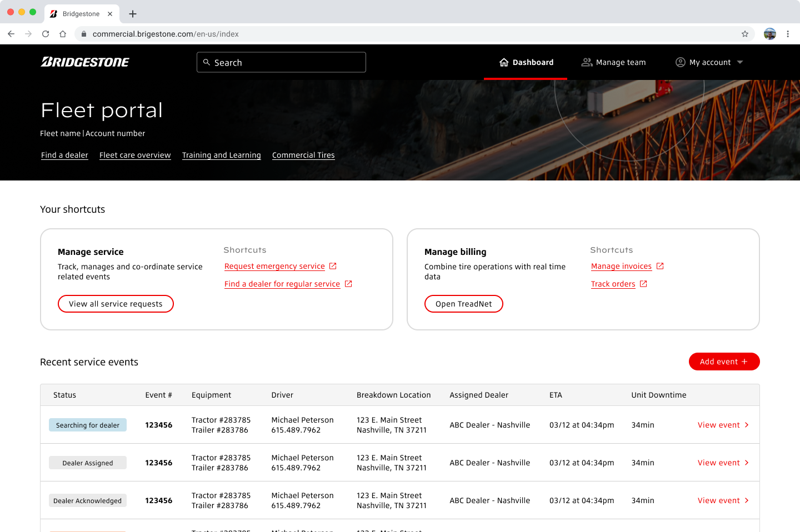Click the browser back arrow
Screen dimensions: 800x532
click(11, 34)
